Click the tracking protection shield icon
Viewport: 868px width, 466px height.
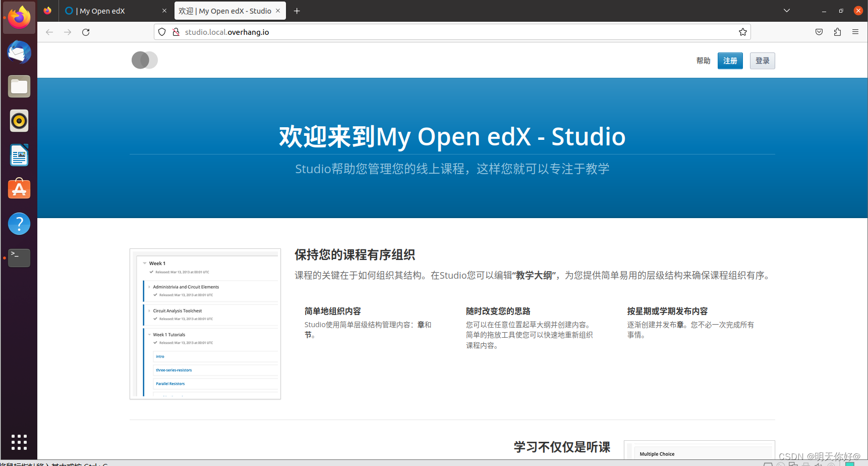pos(161,31)
